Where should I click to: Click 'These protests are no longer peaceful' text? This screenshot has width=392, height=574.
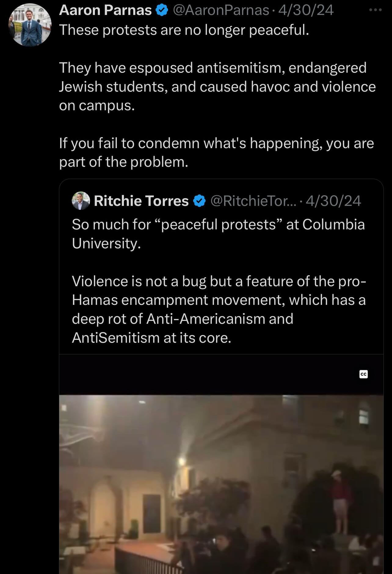[184, 30]
